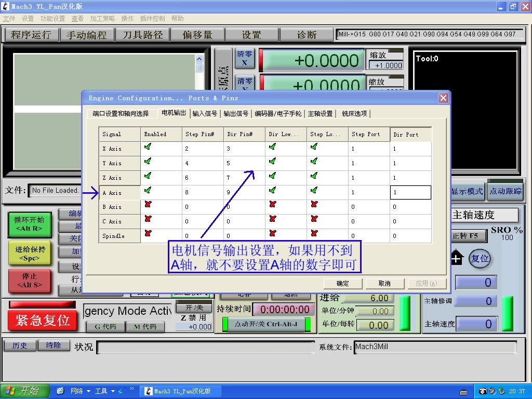Open the 主轴设置 tab
Viewport: 532px width, 399px height.
(320, 114)
